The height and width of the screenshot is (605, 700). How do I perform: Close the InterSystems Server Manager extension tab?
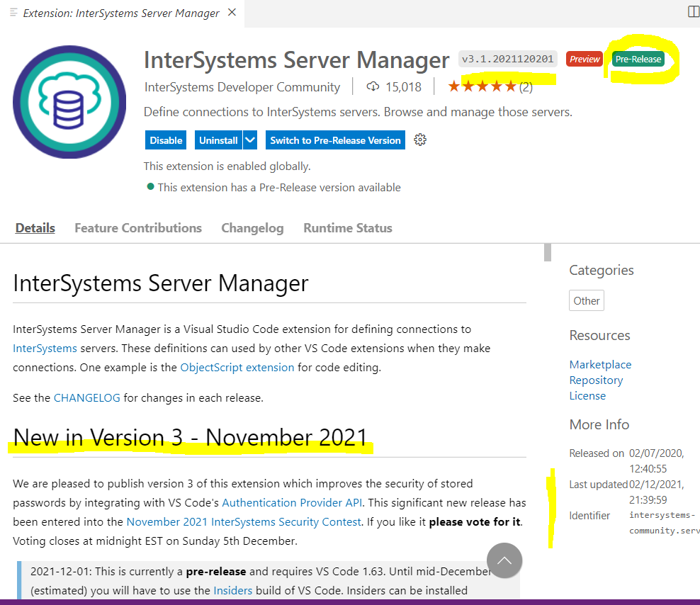pyautogui.click(x=232, y=13)
